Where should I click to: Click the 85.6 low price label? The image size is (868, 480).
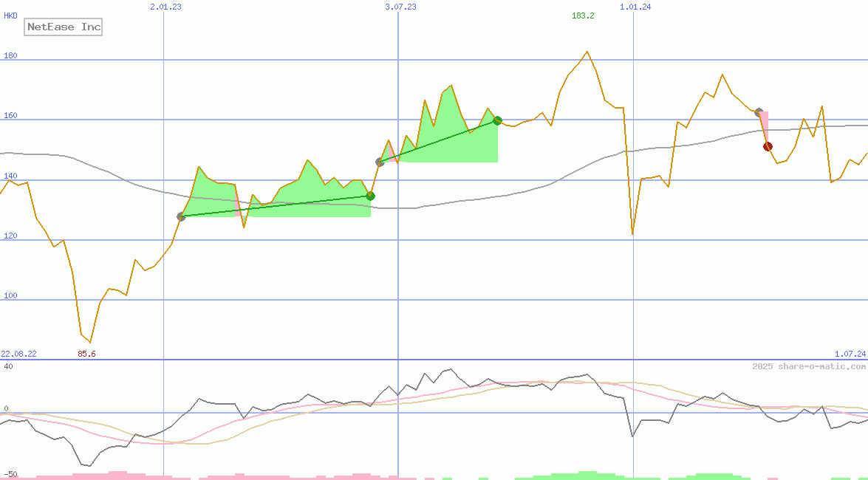(x=86, y=354)
